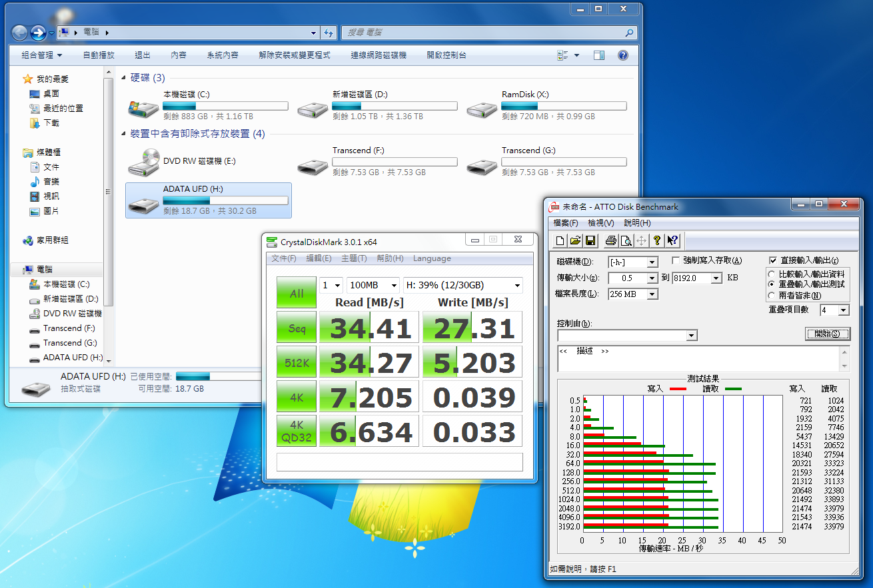
Task: Click 下載 in the favorites list
Action: (x=51, y=123)
